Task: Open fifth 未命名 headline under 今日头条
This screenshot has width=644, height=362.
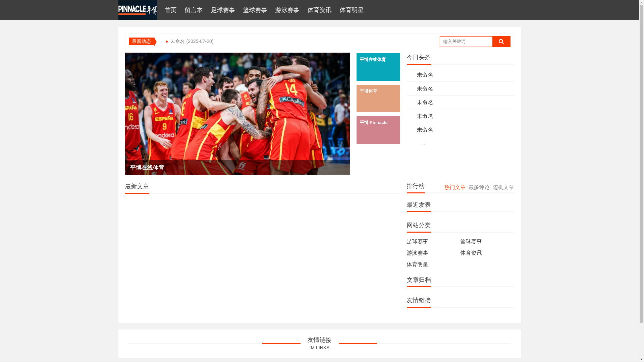Action: pyautogui.click(x=425, y=130)
